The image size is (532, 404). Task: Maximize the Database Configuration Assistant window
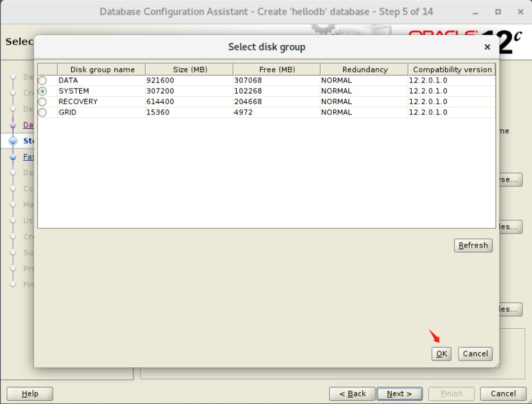pos(498,12)
